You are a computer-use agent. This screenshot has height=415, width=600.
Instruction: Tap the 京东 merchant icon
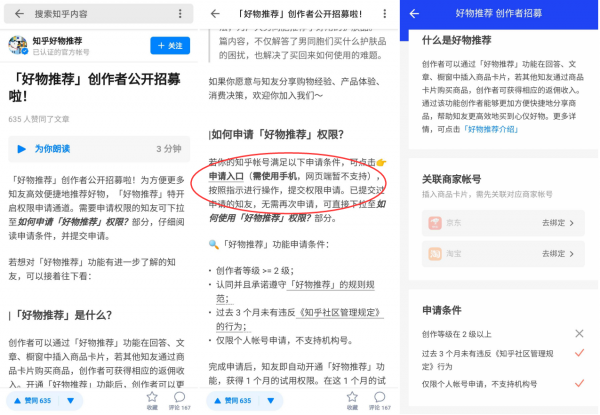point(435,223)
